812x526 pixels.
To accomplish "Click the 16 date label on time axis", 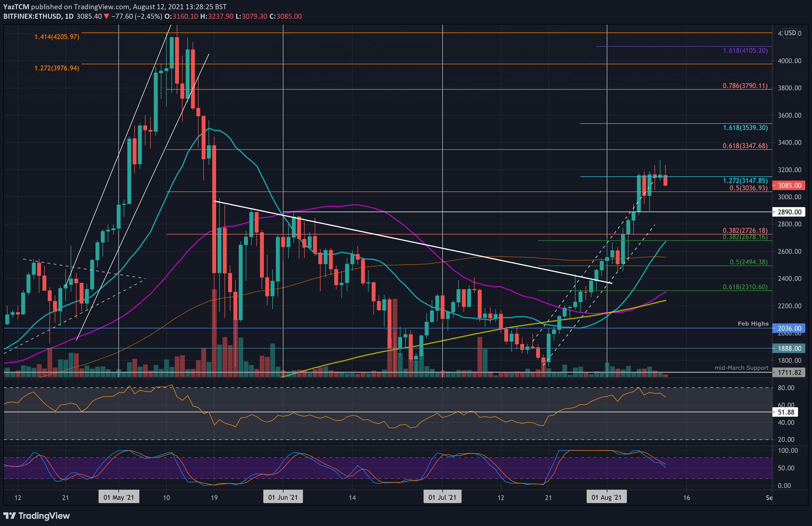I will click(x=686, y=498).
